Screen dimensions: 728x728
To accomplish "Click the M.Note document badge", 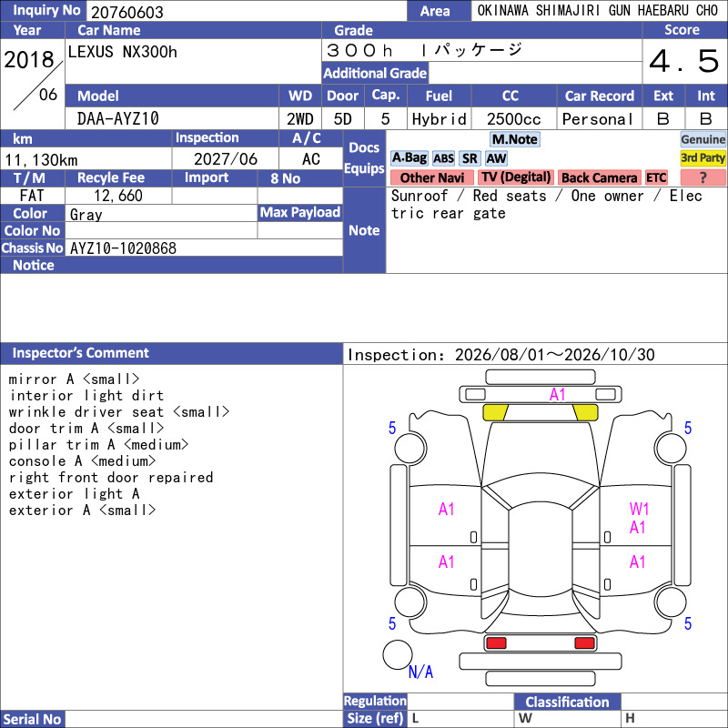I will 514,139.
